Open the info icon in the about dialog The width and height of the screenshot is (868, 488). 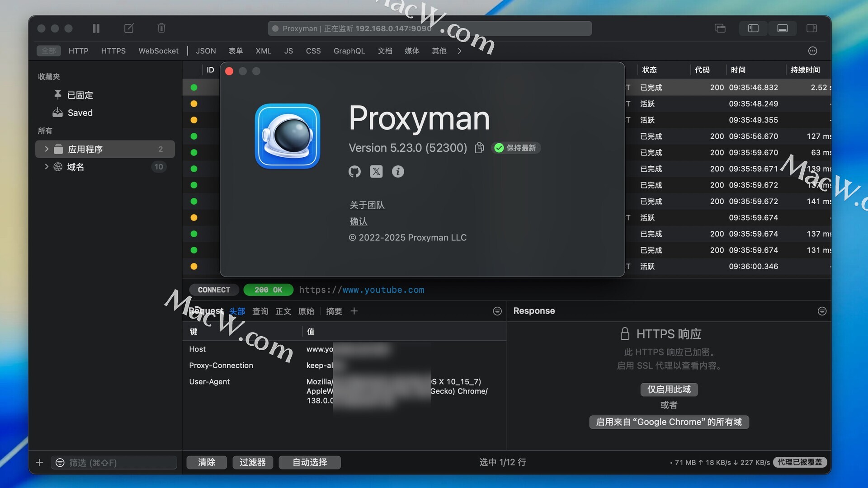coord(398,171)
